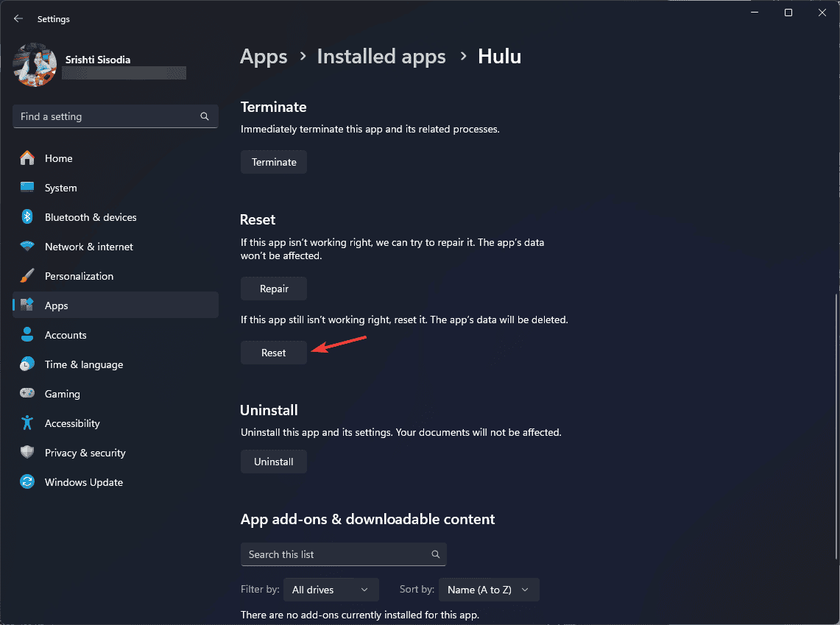
Task: Select Network & internet label
Action: pyautogui.click(x=89, y=247)
